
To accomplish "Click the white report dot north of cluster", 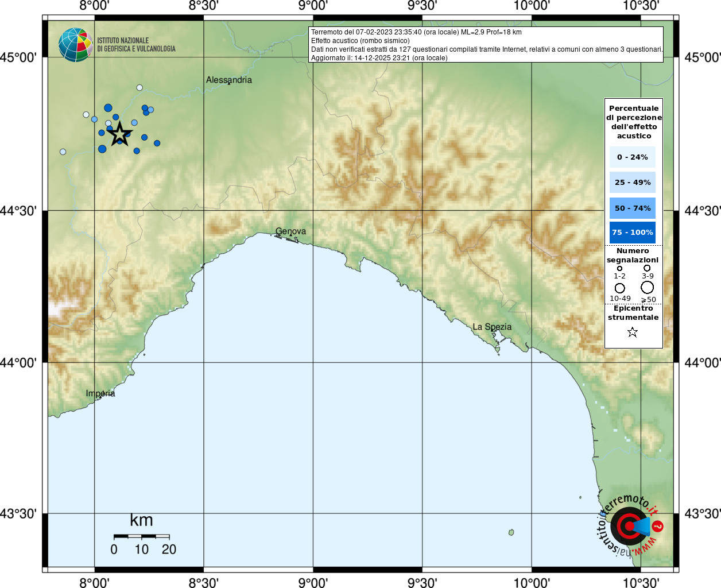I will coord(139,88).
